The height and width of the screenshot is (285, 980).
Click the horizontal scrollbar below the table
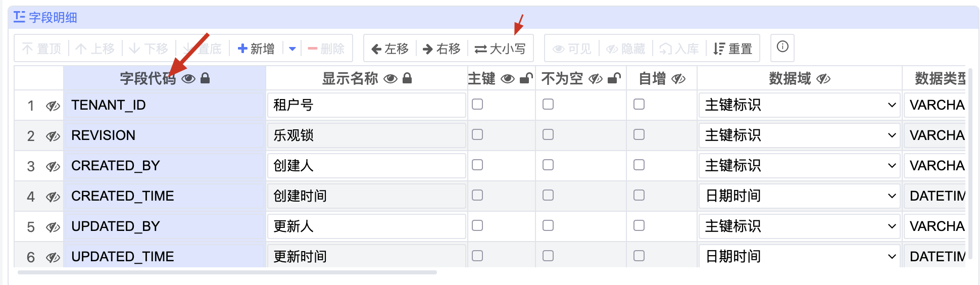click(x=227, y=272)
